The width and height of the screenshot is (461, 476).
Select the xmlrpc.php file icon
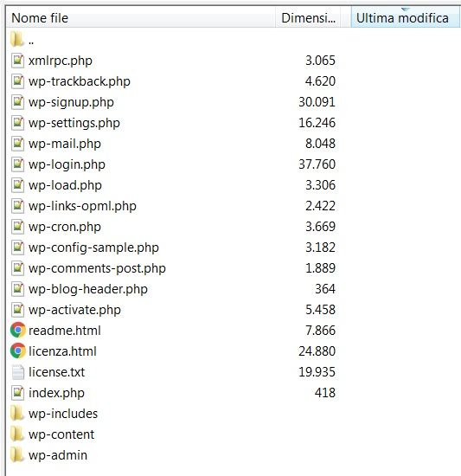[17, 61]
